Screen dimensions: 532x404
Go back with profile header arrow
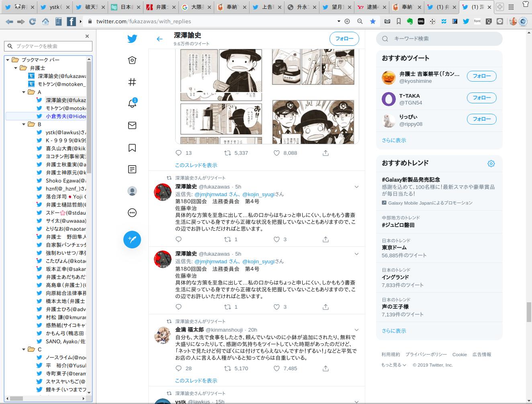(x=160, y=39)
